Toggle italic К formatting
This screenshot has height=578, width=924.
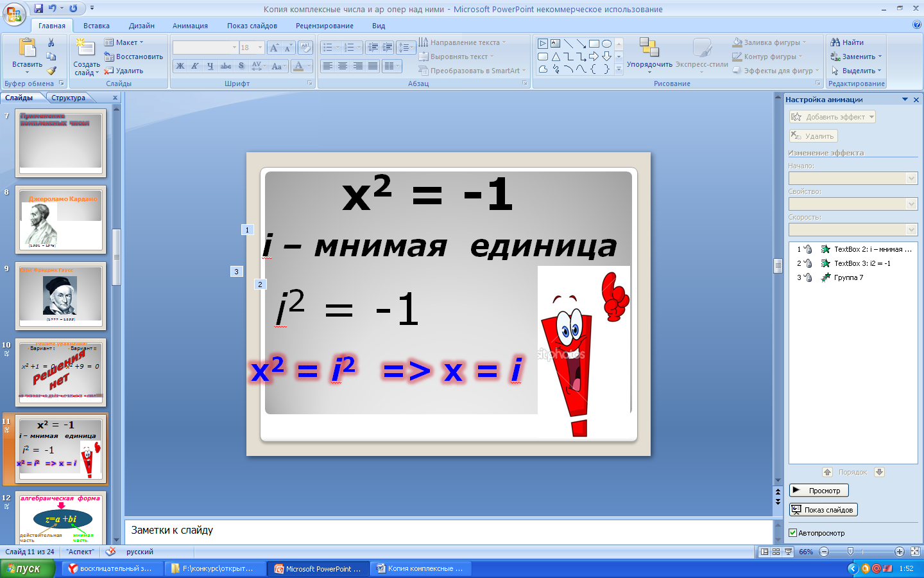(195, 66)
